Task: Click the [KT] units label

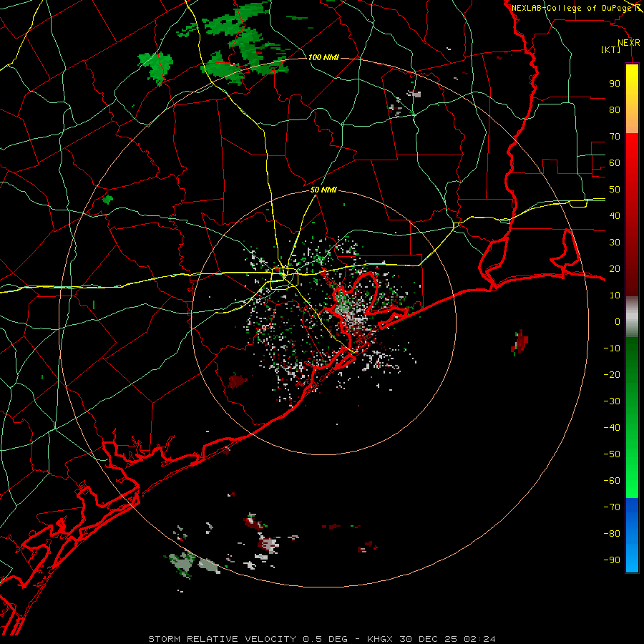Action: 610,49
